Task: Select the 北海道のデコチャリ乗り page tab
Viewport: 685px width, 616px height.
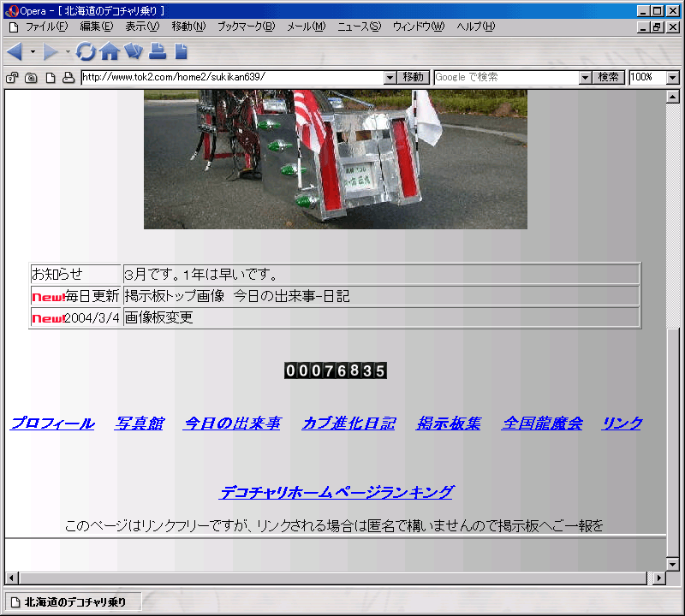Action: pos(73,602)
